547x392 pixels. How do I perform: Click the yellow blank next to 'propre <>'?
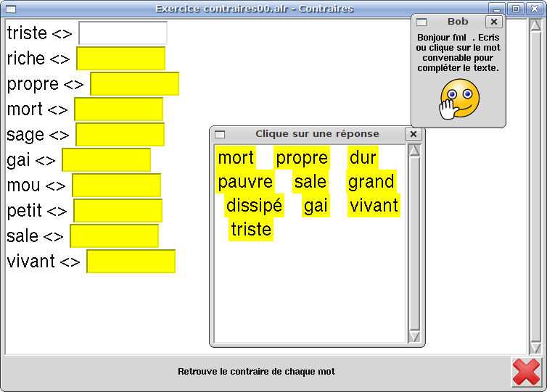point(135,83)
